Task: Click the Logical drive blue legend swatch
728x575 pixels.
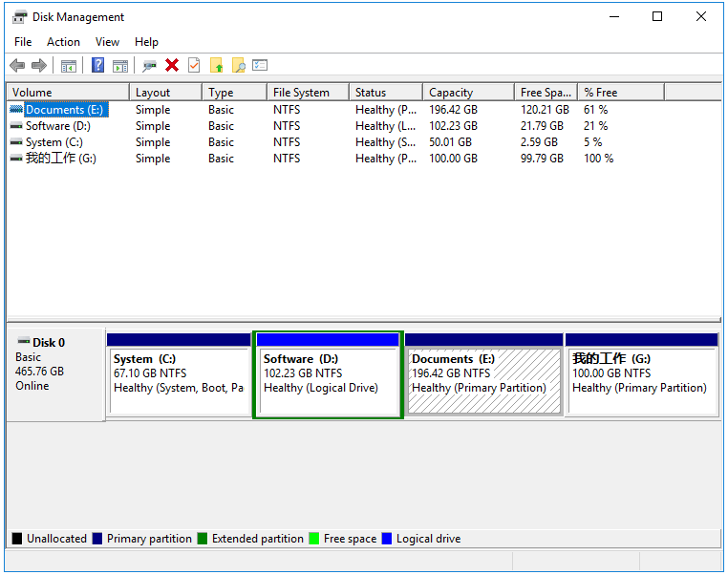Action: click(x=386, y=539)
